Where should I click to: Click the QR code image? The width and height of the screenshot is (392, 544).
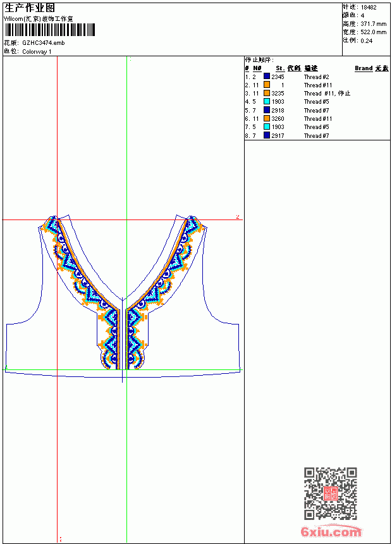331,493
